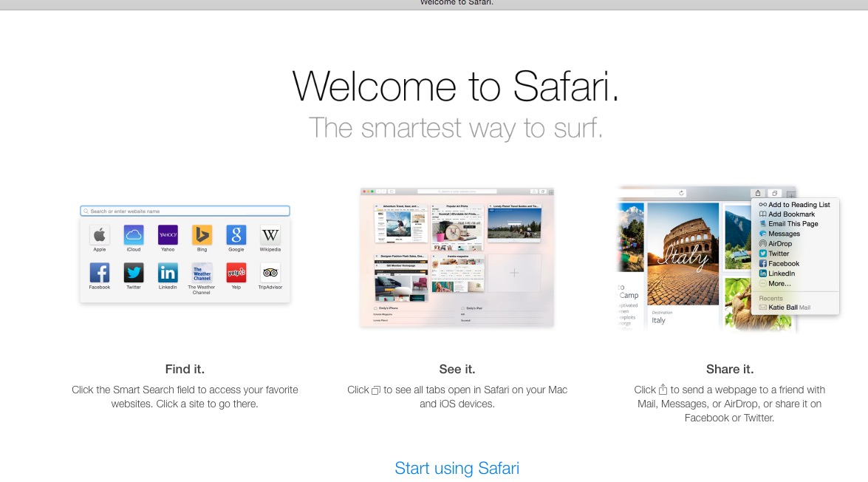Choose Add Bookmark in the share menu
The height and width of the screenshot is (482, 868).
tap(787, 214)
